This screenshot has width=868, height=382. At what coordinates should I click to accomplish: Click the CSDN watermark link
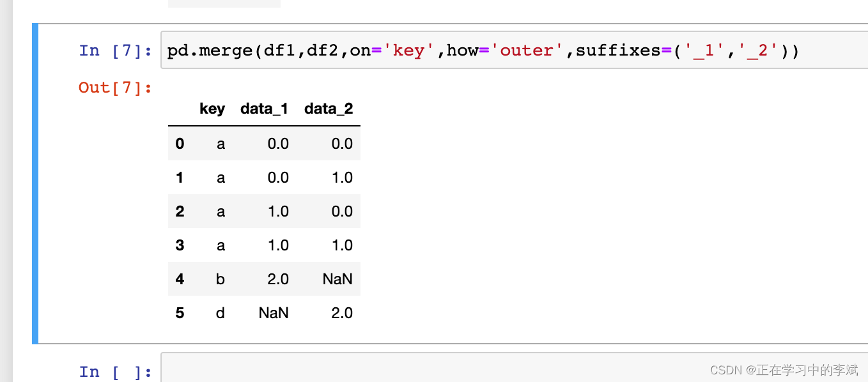(x=784, y=369)
